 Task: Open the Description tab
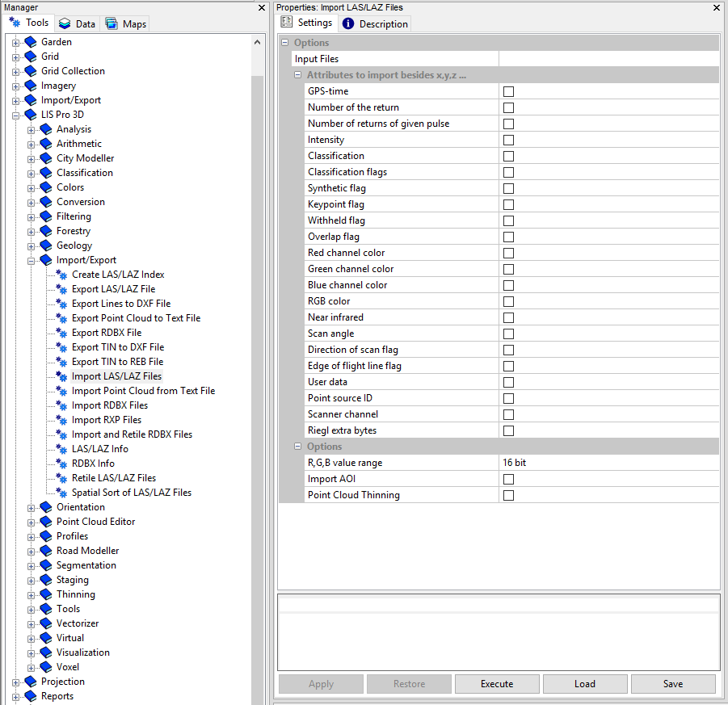[x=375, y=23]
